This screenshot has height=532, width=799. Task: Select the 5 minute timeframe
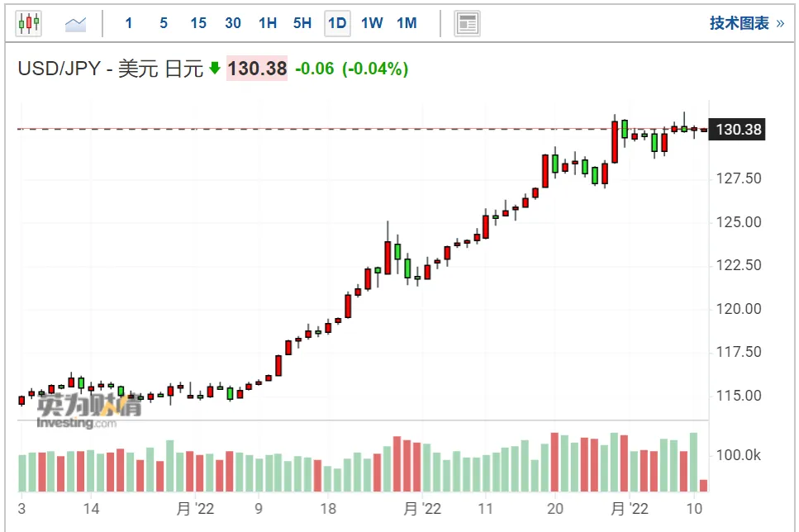pyautogui.click(x=164, y=23)
